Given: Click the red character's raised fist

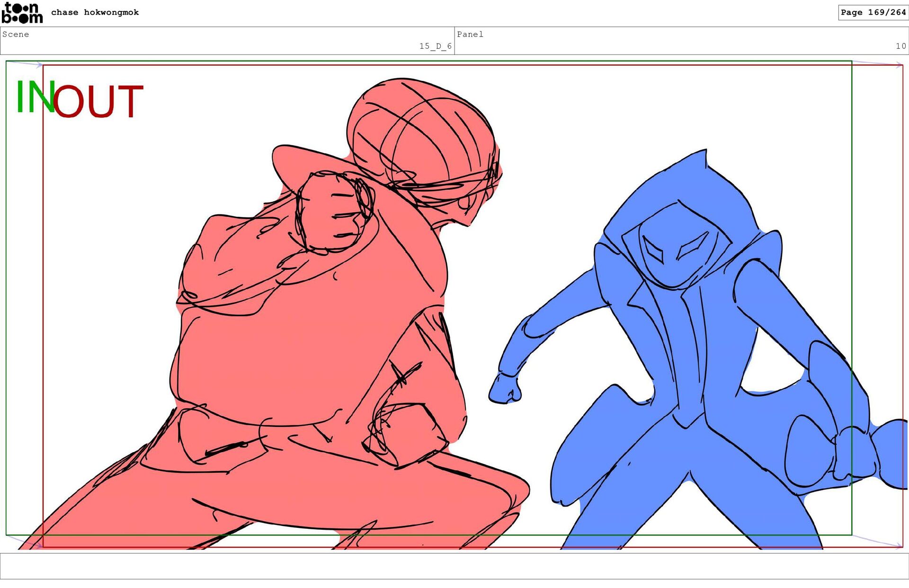Looking at the screenshot, I should (x=331, y=211).
